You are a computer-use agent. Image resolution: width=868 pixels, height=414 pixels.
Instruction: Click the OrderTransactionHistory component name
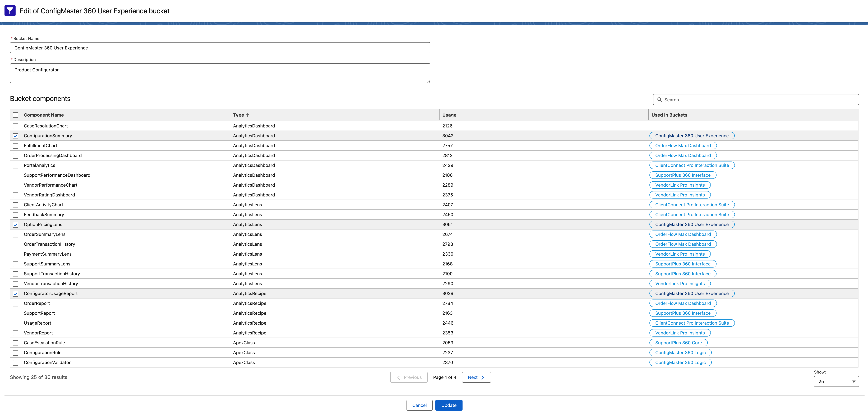click(x=49, y=244)
